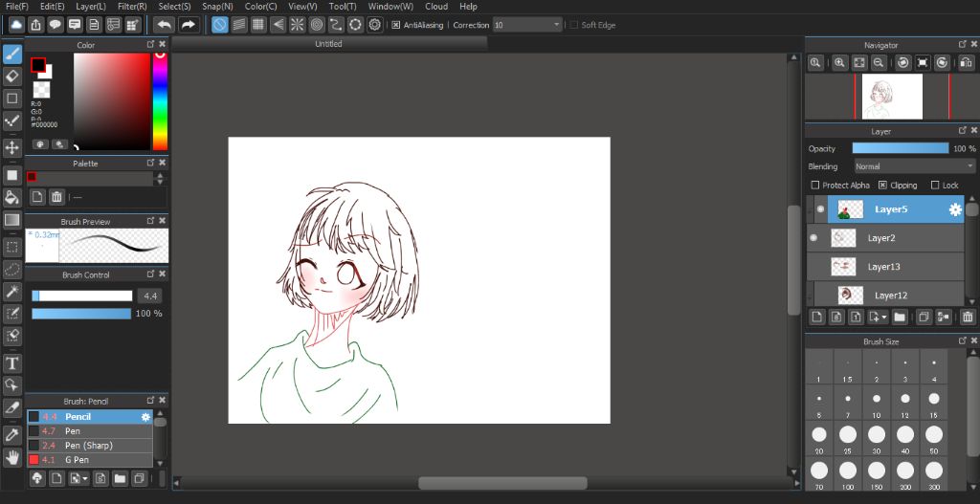Viewport: 980px width, 504px height.
Task: Delete layer with the trash icon
Action: pyautogui.click(x=968, y=317)
